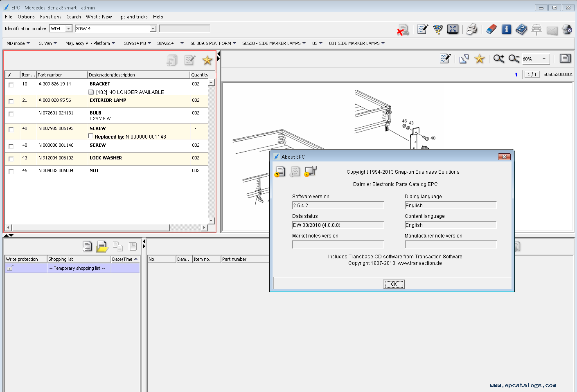
Task: Check the box for BULB row
Action: tap(11, 114)
